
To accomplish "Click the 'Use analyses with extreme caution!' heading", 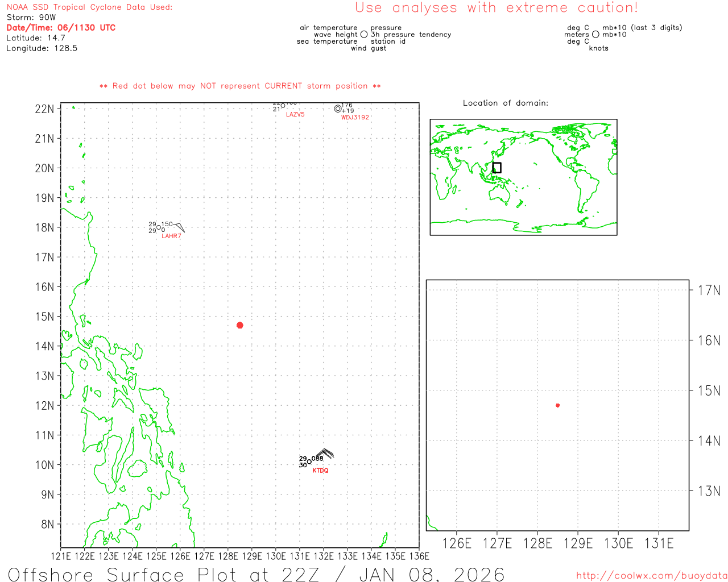I will click(x=497, y=8).
